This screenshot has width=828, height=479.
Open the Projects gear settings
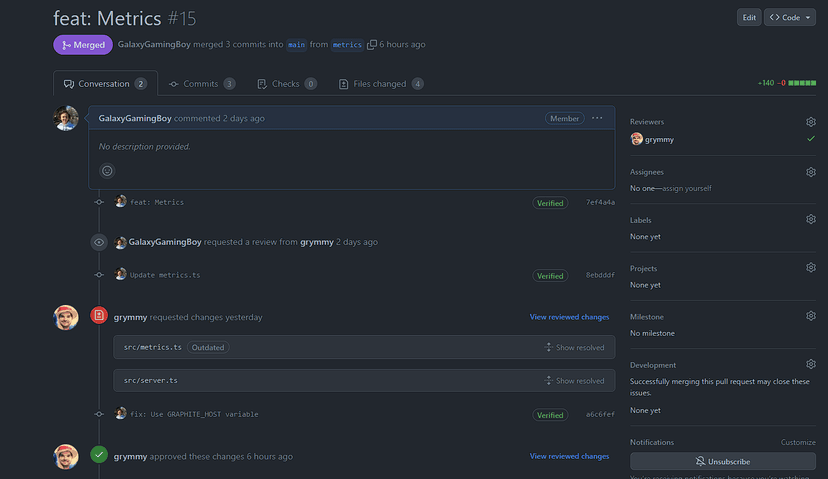pyautogui.click(x=811, y=268)
